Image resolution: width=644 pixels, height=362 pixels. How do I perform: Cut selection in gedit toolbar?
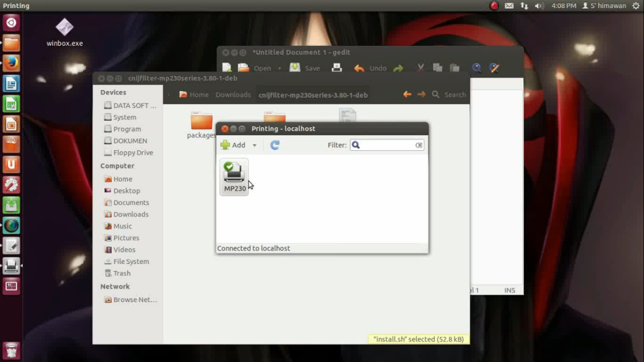pyautogui.click(x=421, y=68)
